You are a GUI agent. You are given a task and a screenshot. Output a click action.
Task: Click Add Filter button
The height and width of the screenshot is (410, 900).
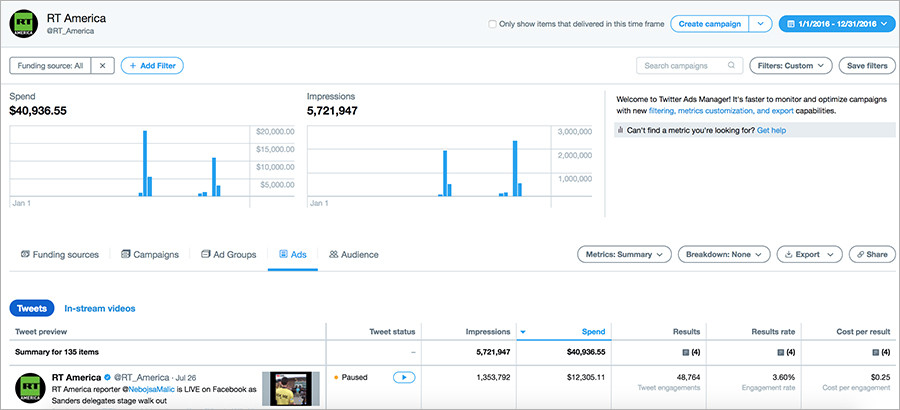[x=152, y=65]
